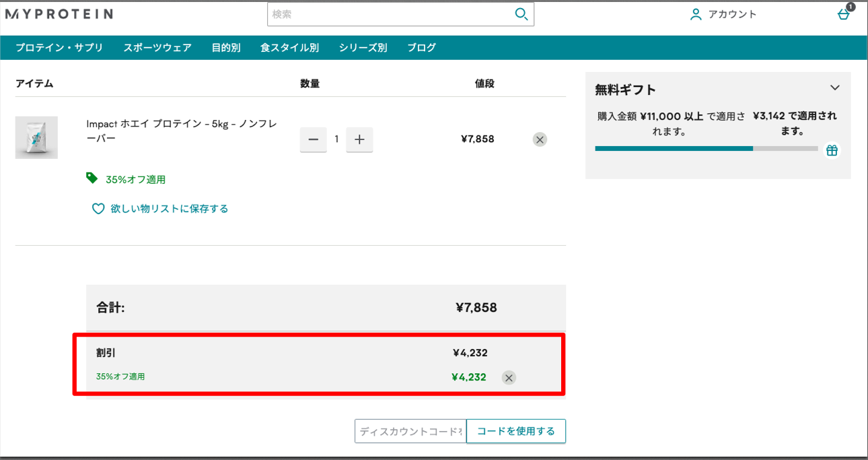Open the Impact ホエイ プロテイン product link
This screenshot has width=868, height=460.
coord(182,131)
